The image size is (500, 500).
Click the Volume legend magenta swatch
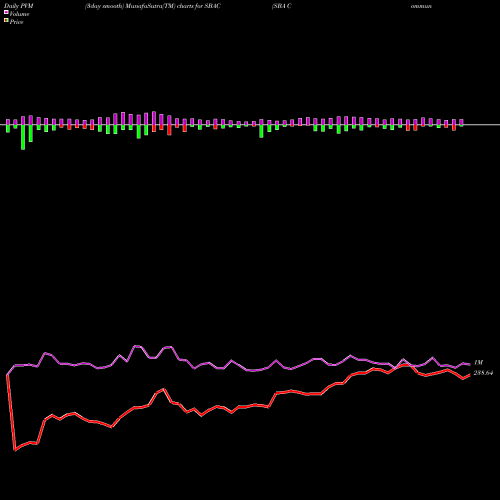[6, 13]
